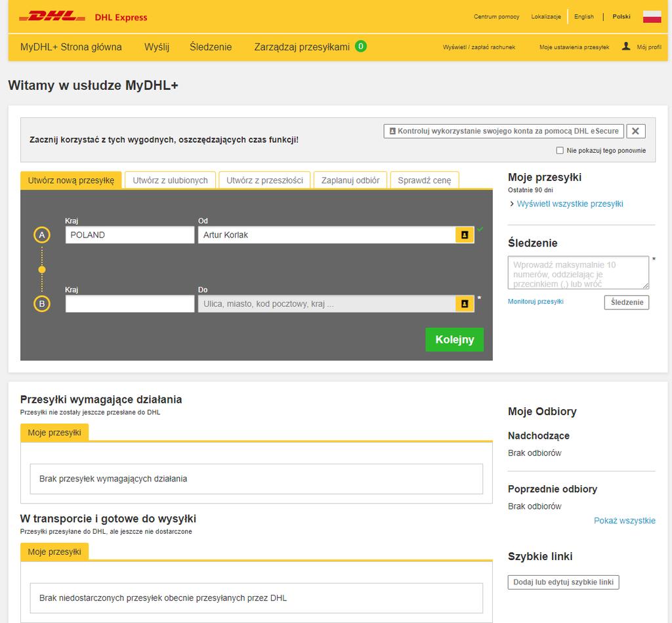Open 'Monitoruj przesyłki' link

535,302
